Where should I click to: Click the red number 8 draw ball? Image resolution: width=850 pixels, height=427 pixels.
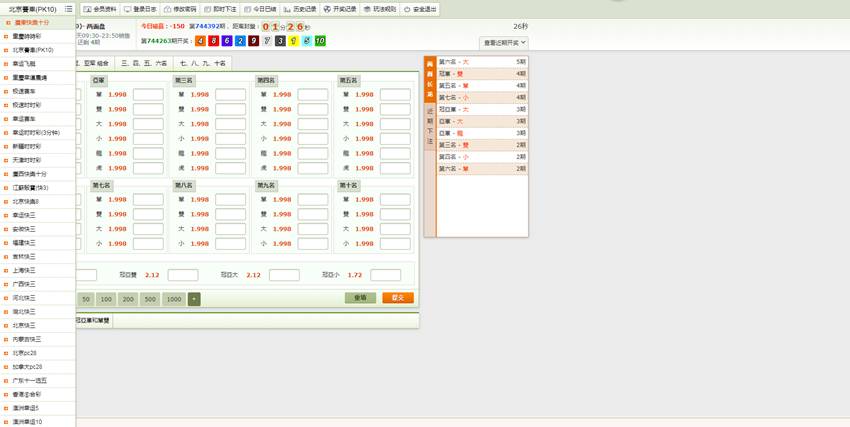coord(214,41)
